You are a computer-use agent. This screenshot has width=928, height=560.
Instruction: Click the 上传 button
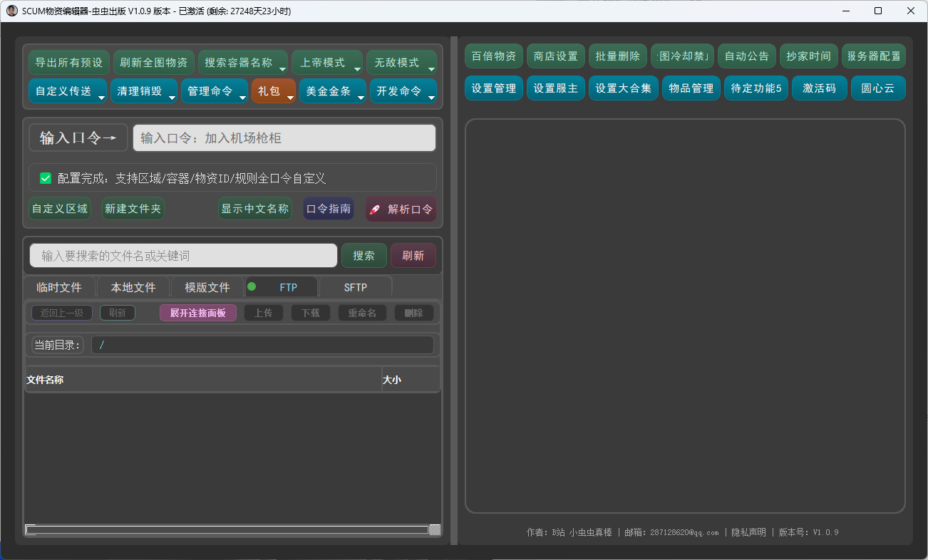coord(264,313)
